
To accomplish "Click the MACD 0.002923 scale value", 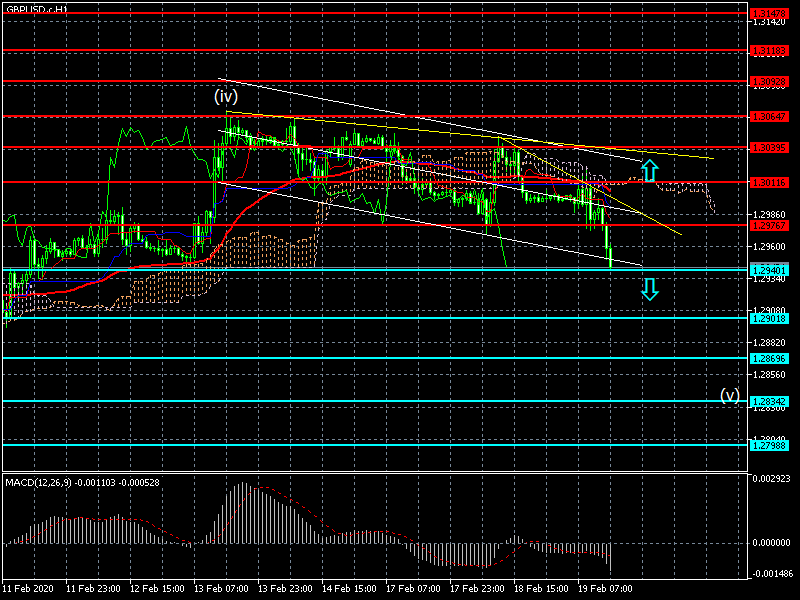I will [771, 479].
